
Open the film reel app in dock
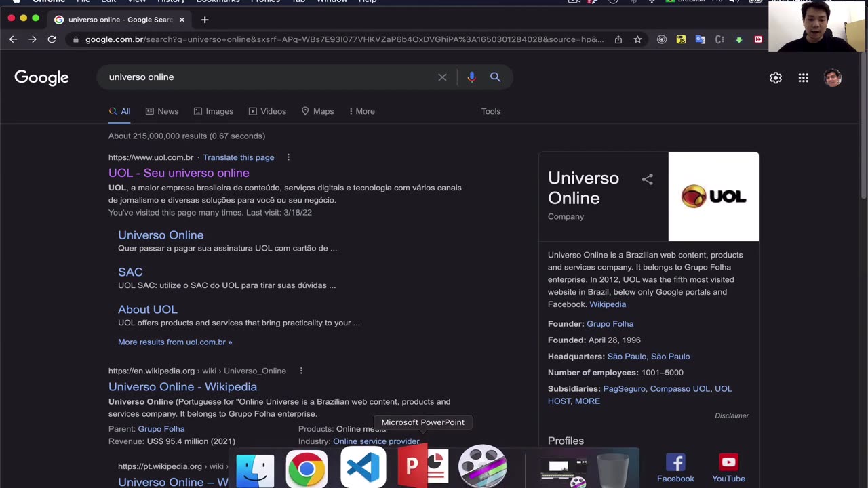coord(483,466)
